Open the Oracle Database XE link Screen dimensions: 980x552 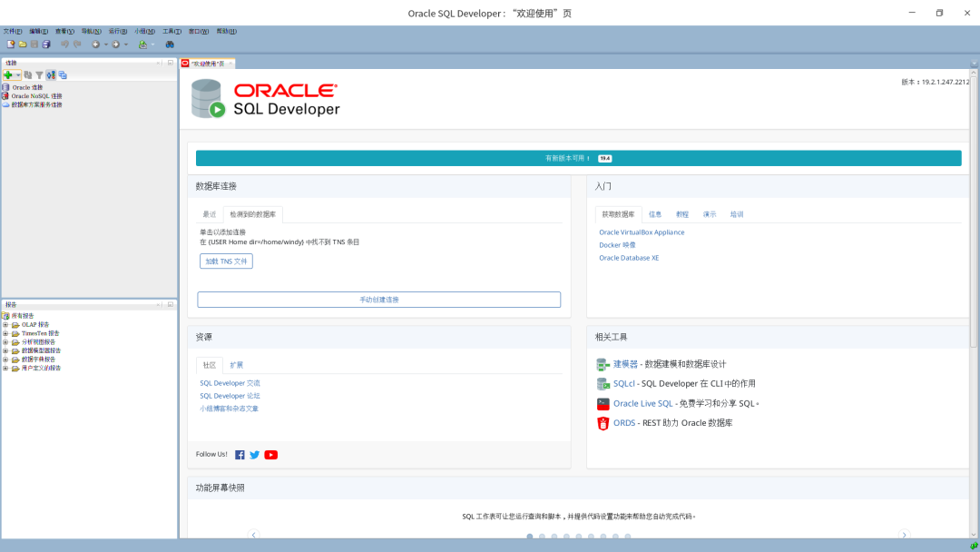click(x=629, y=258)
